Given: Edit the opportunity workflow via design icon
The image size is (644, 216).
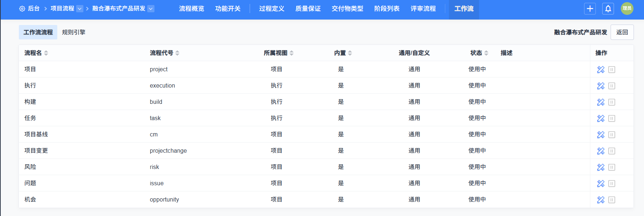Looking at the screenshot, I should click(600, 200).
